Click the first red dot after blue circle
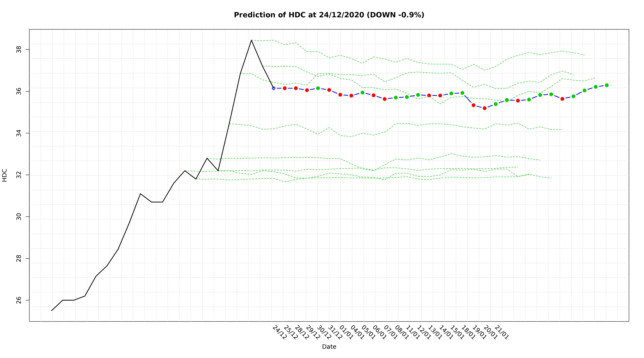 click(x=285, y=88)
